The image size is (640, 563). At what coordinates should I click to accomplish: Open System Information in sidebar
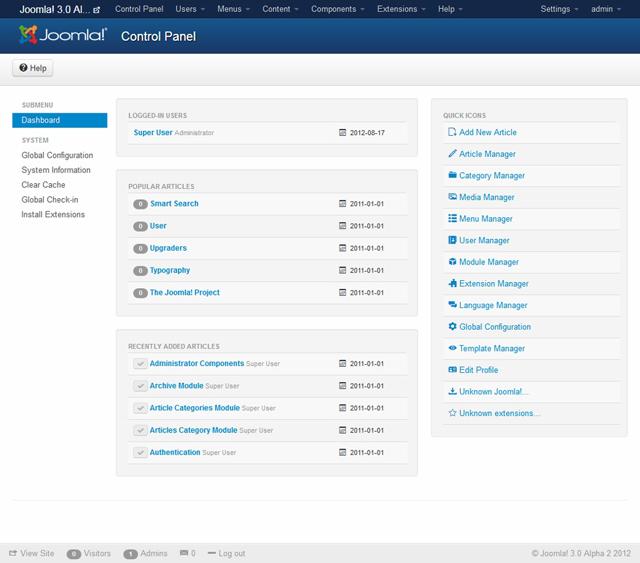tap(56, 170)
